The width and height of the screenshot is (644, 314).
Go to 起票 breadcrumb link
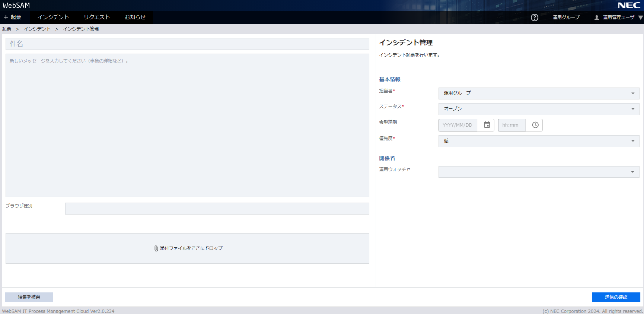click(x=7, y=29)
